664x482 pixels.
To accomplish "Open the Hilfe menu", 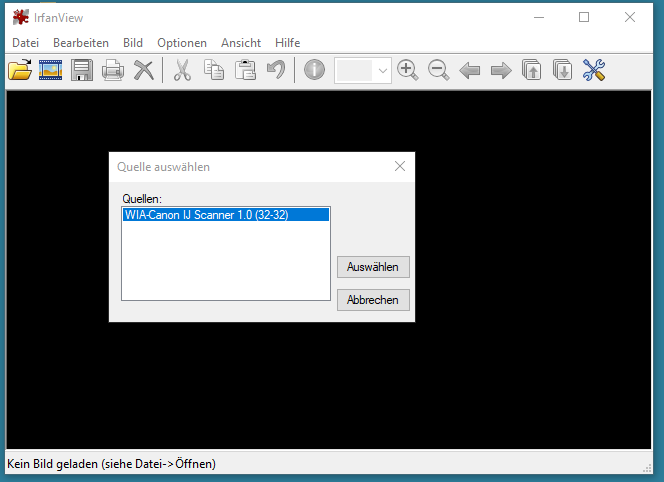I will point(288,43).
